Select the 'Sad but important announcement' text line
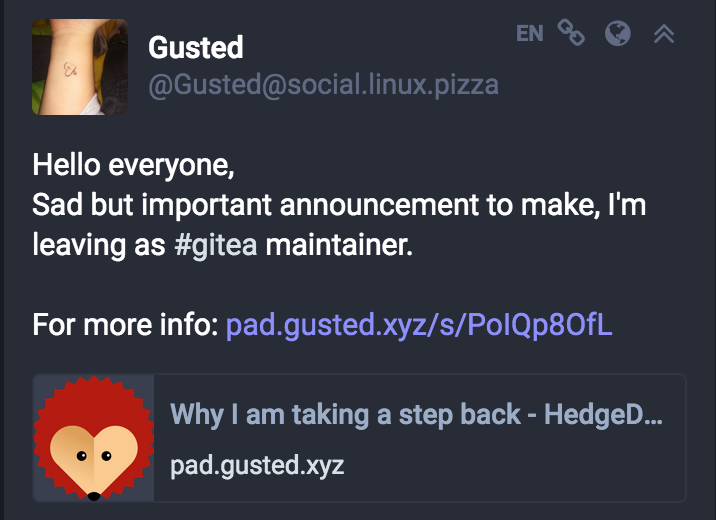The height and width of the screenshot is (520, 716). (339, 205)
